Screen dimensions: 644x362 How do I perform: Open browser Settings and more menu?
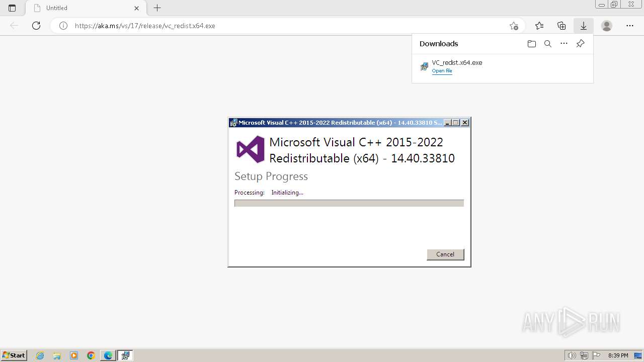pos(630,26)
